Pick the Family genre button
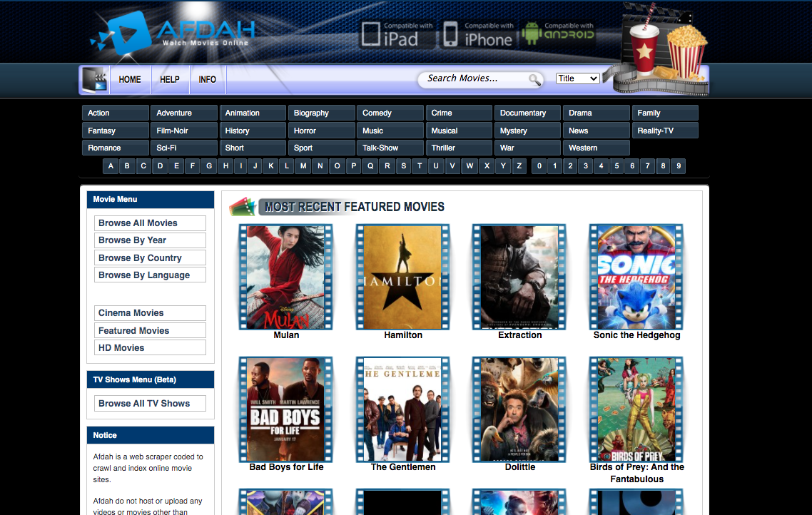The image size is (812, 515). pos(665,113)
